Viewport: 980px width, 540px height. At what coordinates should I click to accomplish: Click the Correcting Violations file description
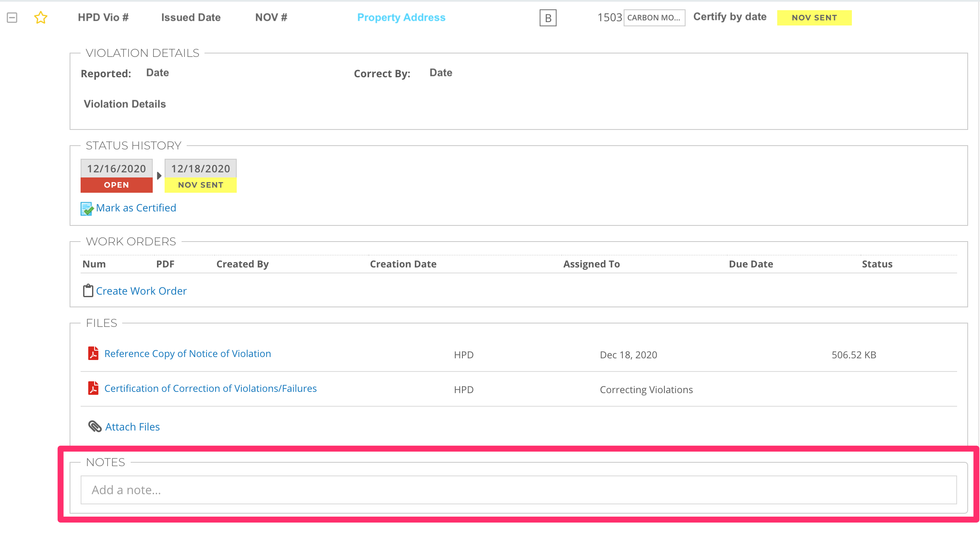646,390
